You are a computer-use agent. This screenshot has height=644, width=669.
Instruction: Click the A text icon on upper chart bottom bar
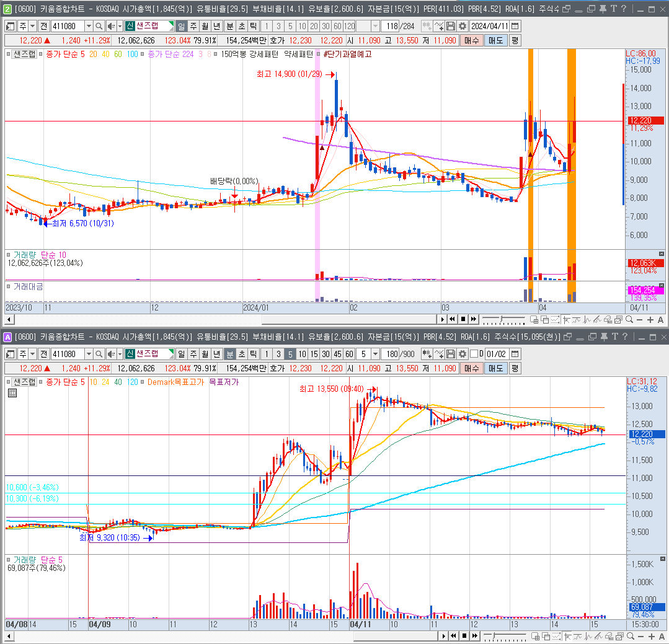point(660,319)
